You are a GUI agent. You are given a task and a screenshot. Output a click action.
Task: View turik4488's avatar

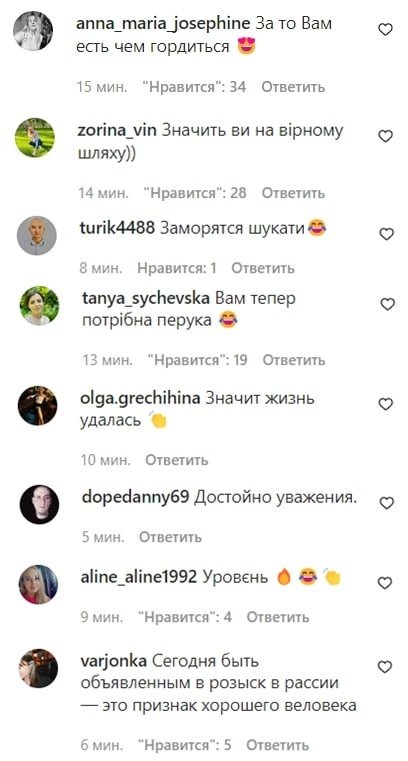click(37, 236)
